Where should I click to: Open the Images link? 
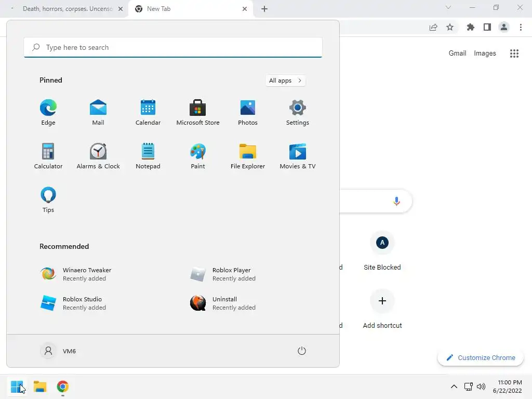coord(485,54)
